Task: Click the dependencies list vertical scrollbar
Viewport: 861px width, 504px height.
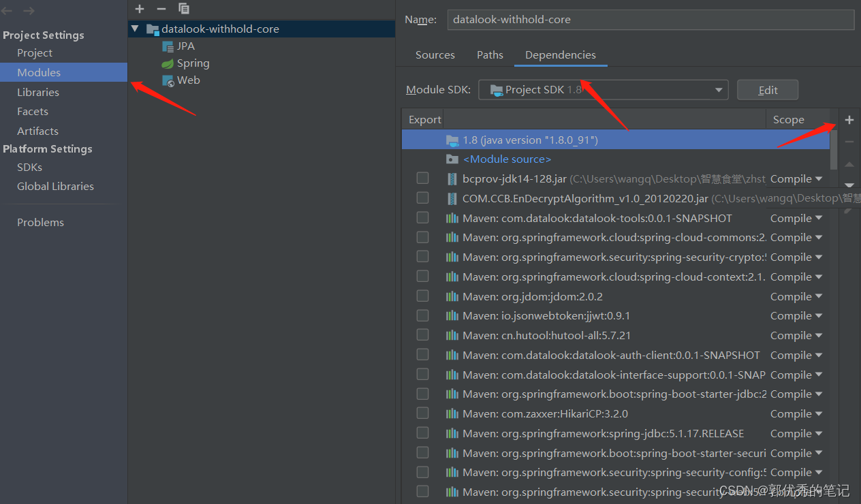Action: [834, 150]
